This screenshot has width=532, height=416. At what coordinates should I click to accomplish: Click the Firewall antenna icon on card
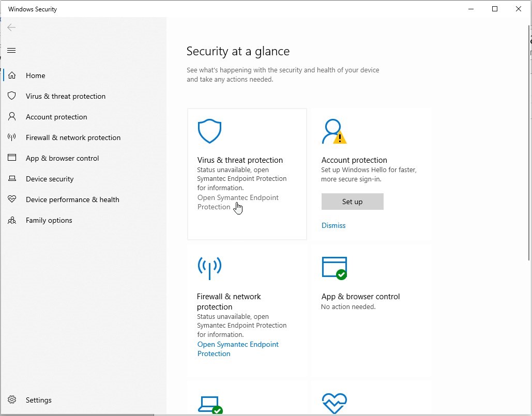(x=209, y=267)
